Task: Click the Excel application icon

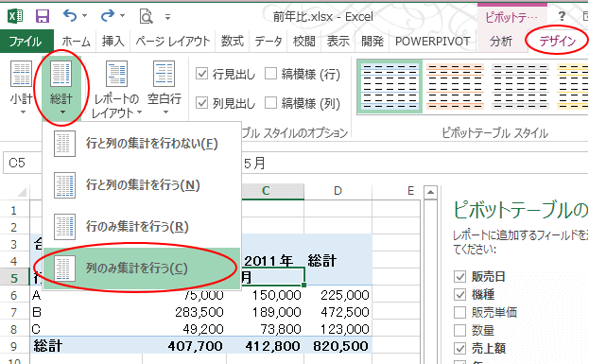Action: 15,16
